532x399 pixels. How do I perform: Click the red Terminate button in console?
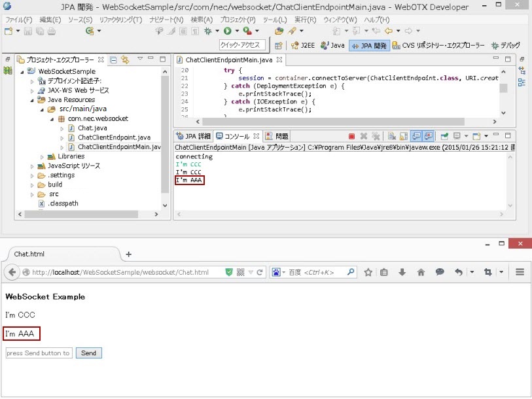tap(351, 136)
